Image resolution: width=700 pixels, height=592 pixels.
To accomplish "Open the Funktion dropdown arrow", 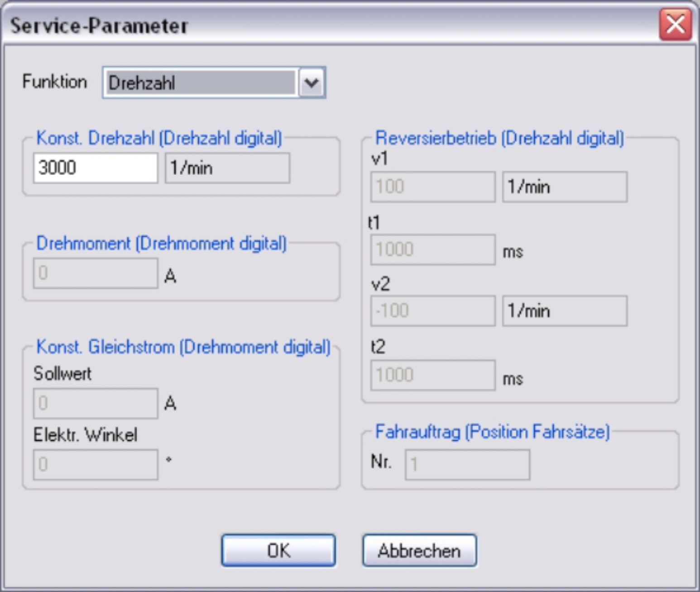I will tap(312, 83).
